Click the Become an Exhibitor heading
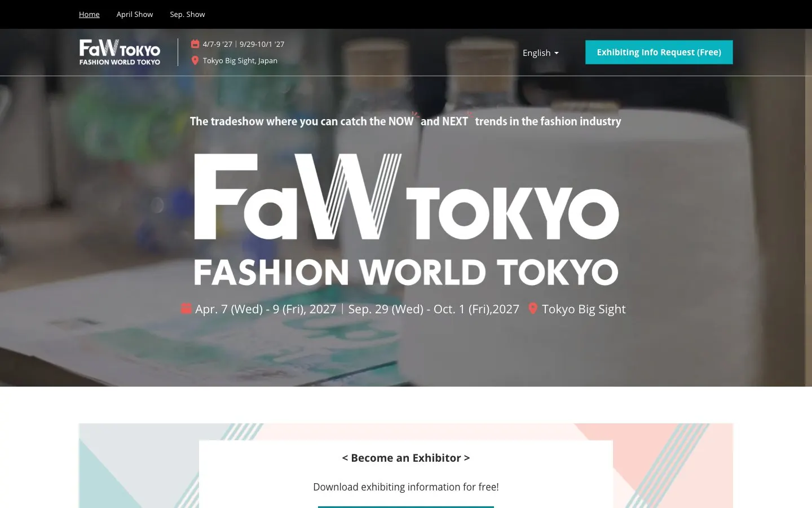 tap(406, 458)
